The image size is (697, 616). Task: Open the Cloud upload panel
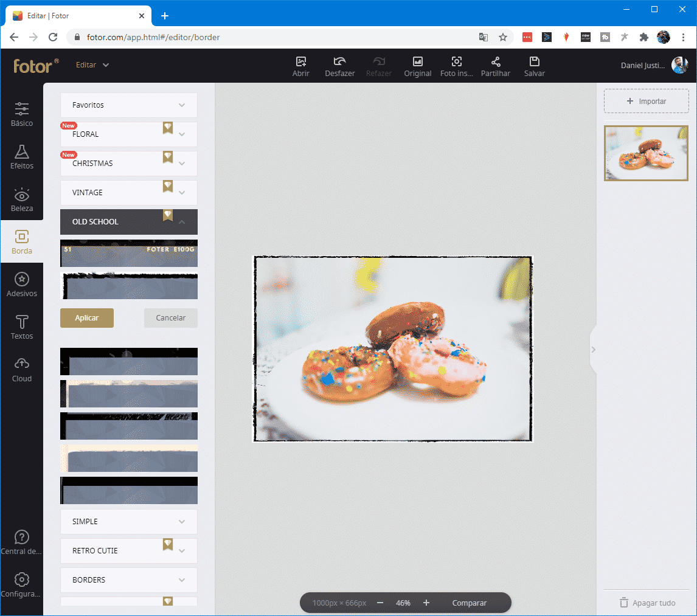22,370
